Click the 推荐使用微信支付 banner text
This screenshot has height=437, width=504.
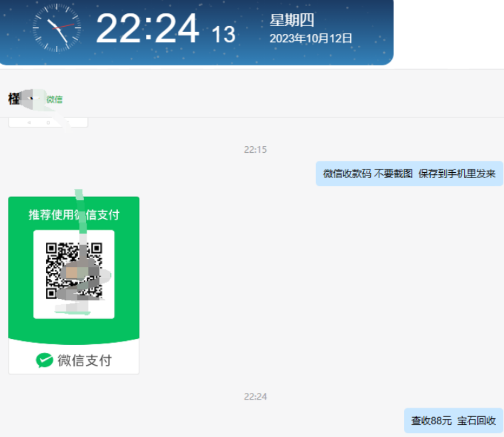click(x=74, y=214)
